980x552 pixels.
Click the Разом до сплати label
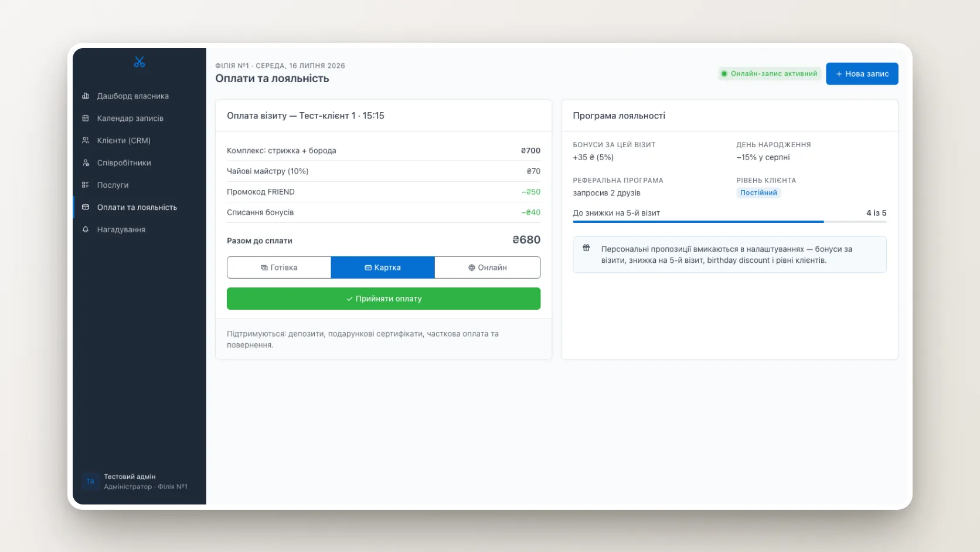[x=260, y=241]
